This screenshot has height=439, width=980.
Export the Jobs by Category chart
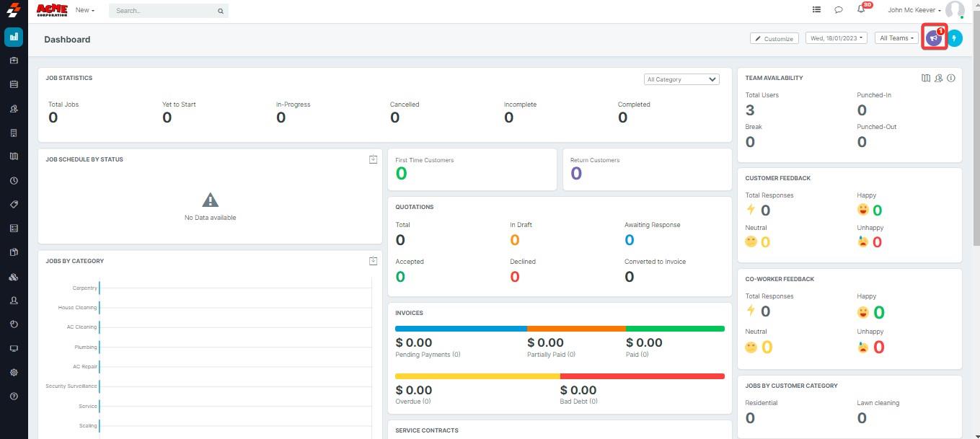pyautogui.click(x=373, y=261)
